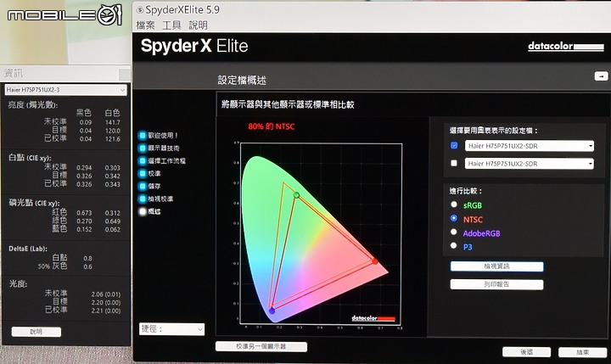Click the blue primary point on gamut chart
Screen dimensions: 611x364
click(x=272, y=311)
